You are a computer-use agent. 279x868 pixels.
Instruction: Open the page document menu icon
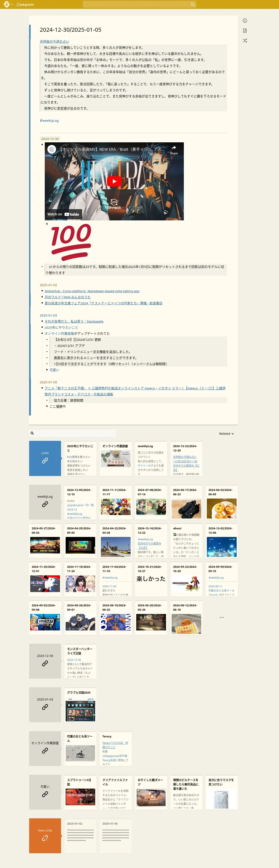[245, 31]
